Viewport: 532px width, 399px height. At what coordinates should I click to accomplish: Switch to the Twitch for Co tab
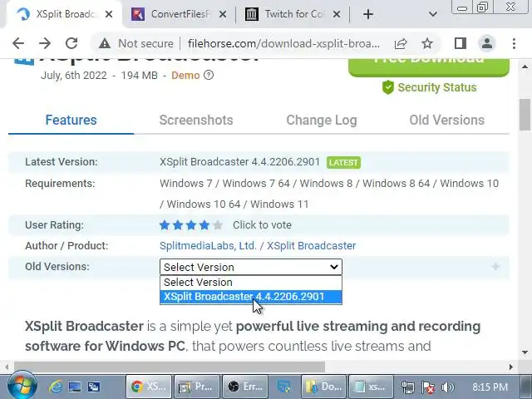(x=293, y=14)
